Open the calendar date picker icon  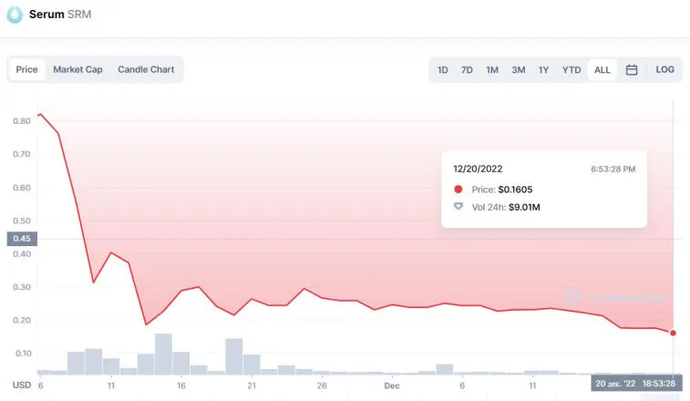point(632,70)
